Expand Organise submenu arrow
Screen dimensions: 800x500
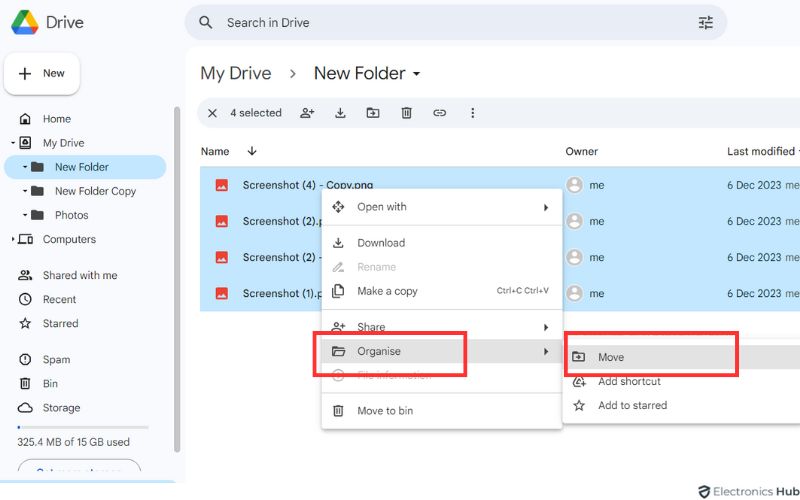546,352
